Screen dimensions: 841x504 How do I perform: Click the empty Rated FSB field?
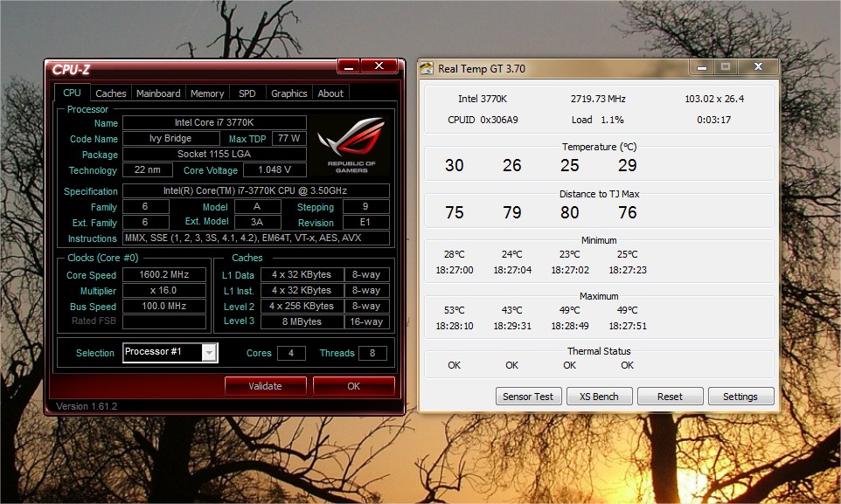(x=164, y=321)
